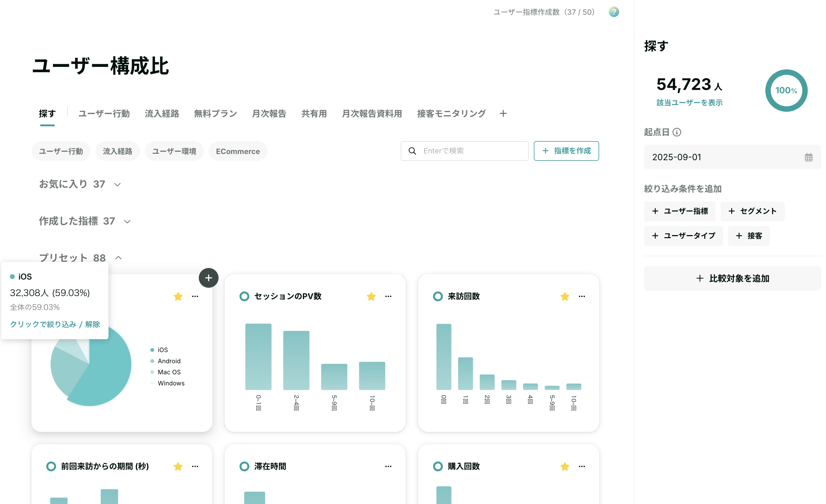Open the calendar icon in date field
Image resolution: width=826 pixels, height=504 pixels.
[808, 157]
